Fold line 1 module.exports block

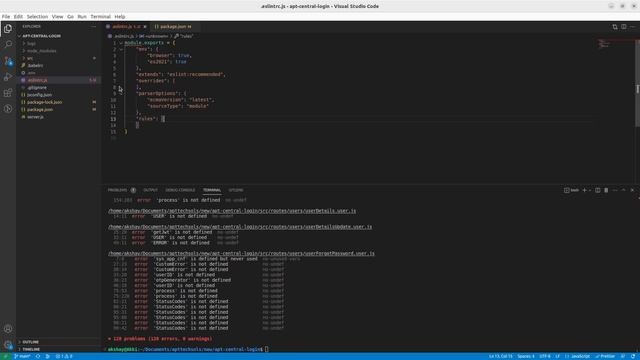(121, 43)
